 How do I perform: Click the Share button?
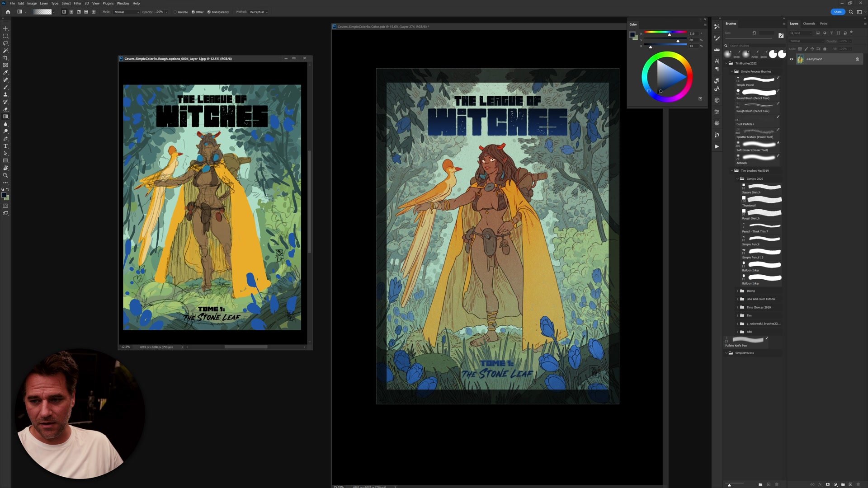(x=837, y=12)
